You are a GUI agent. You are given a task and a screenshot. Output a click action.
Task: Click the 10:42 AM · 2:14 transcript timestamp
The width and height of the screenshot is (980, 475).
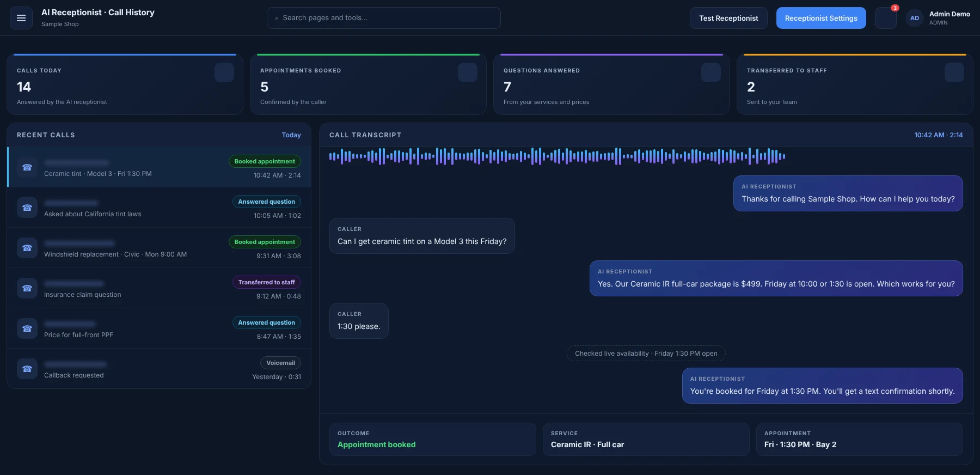939,135
